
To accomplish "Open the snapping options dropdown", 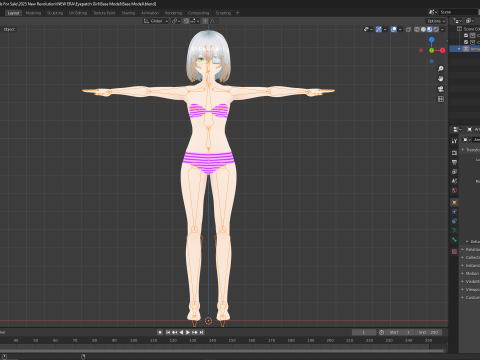I will pos(195,21).
